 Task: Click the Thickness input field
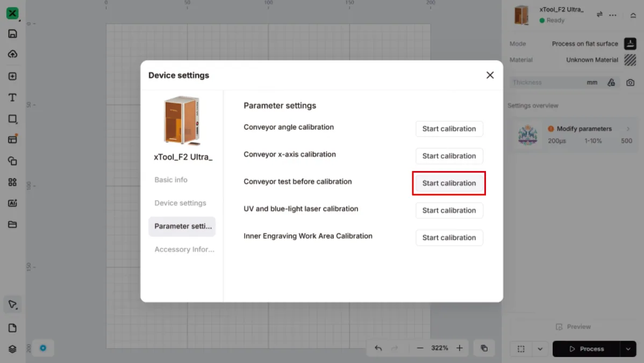pos(547,82)
